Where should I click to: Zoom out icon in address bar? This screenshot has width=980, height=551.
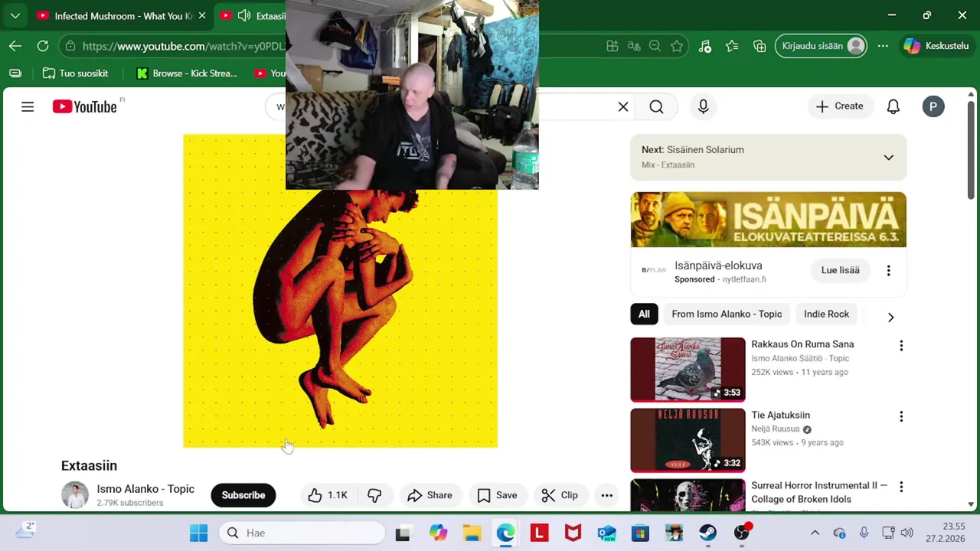tap(655, 46)
